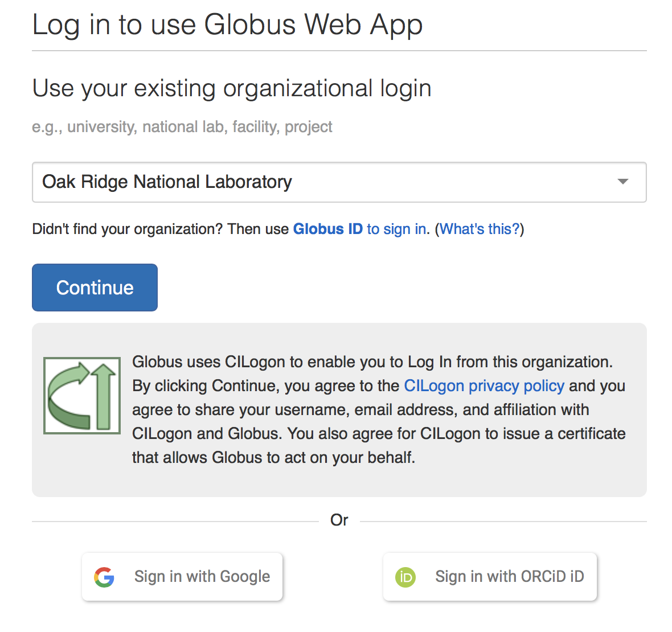
Task: Click the CILogon green arrow logo
Action: pyautogui.click(x=82, y=396)
